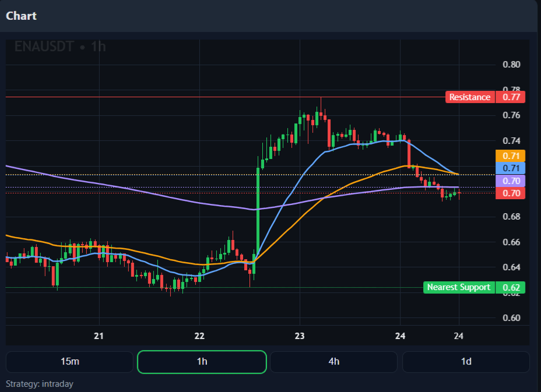The width and height of the screenshot is (541, 392).
Task: Click the 0.74 price axis label
Action: tap(511, 140)
